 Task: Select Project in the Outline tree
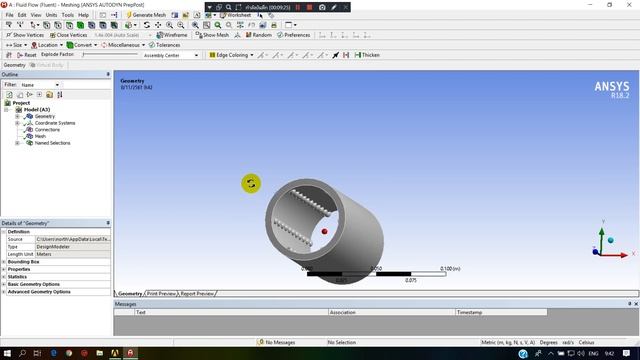pos(21,103)
